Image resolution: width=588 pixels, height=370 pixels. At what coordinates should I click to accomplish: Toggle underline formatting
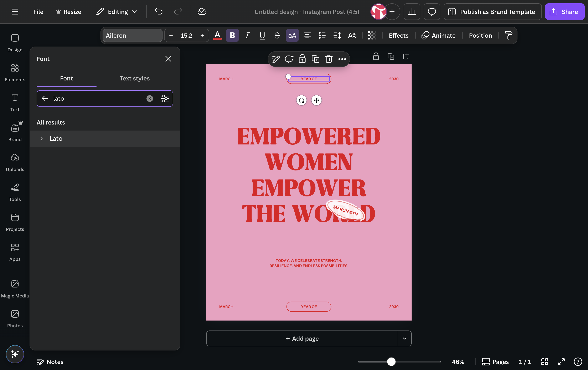(262, 35)
